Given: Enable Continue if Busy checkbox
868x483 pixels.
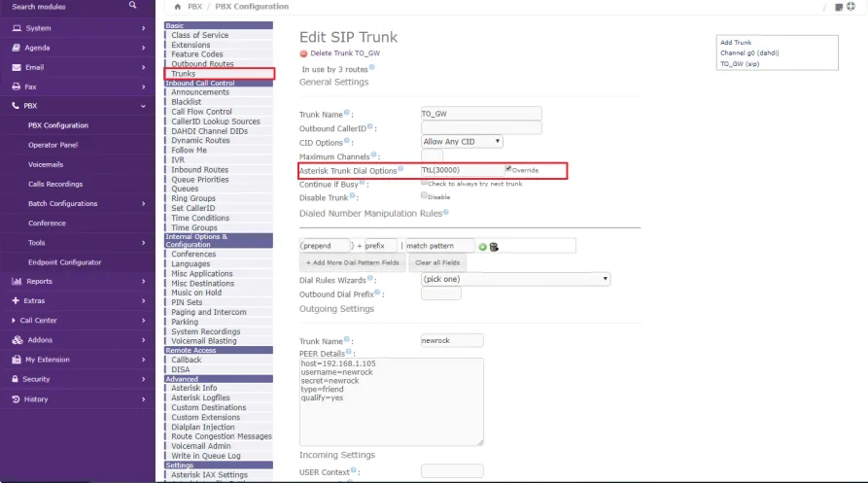Looking at the screenshot, I should pos(424,182).
